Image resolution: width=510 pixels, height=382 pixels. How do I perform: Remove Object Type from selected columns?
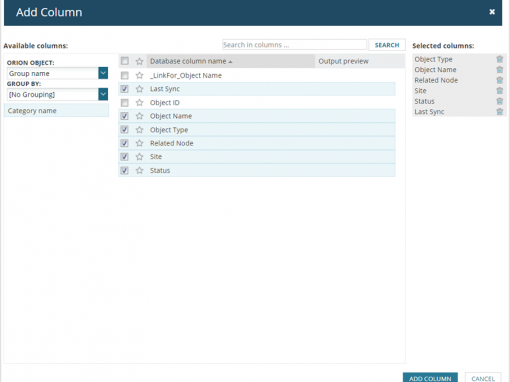pos(499,59)
